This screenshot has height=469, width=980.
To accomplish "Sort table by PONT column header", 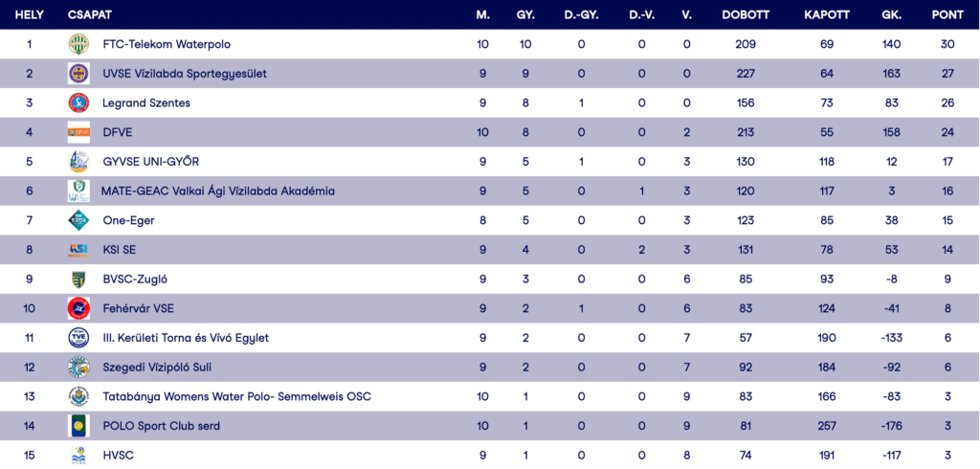I will (947, 15).
